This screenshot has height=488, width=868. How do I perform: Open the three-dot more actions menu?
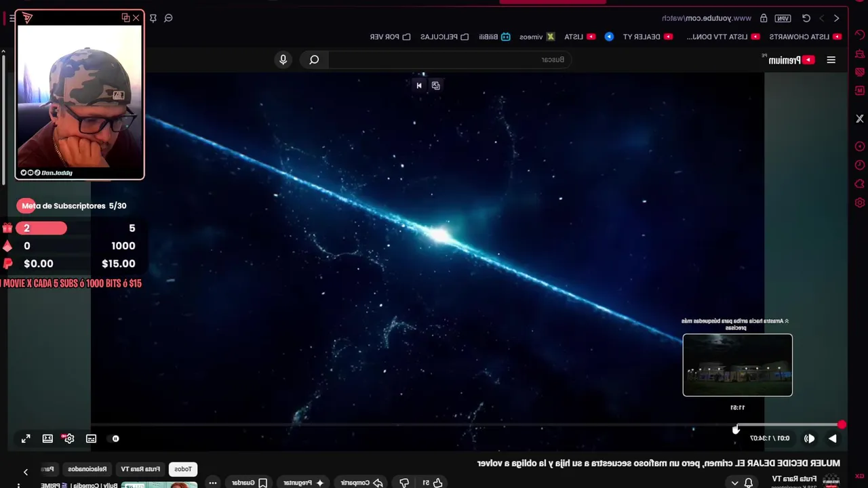coord(213,483)
